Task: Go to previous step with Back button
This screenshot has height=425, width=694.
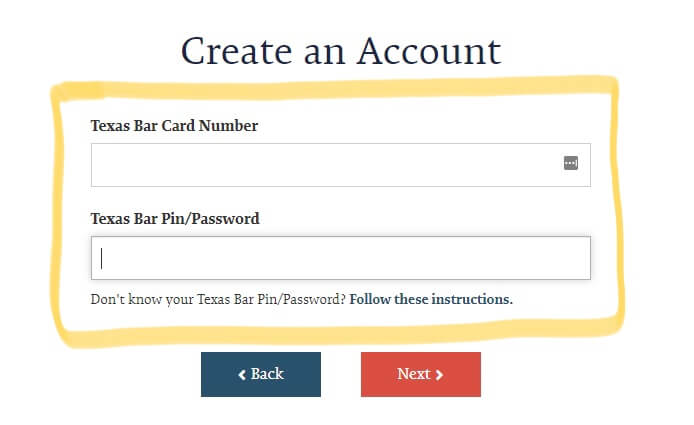Action: pyautogui.click(x=261, y=375)
